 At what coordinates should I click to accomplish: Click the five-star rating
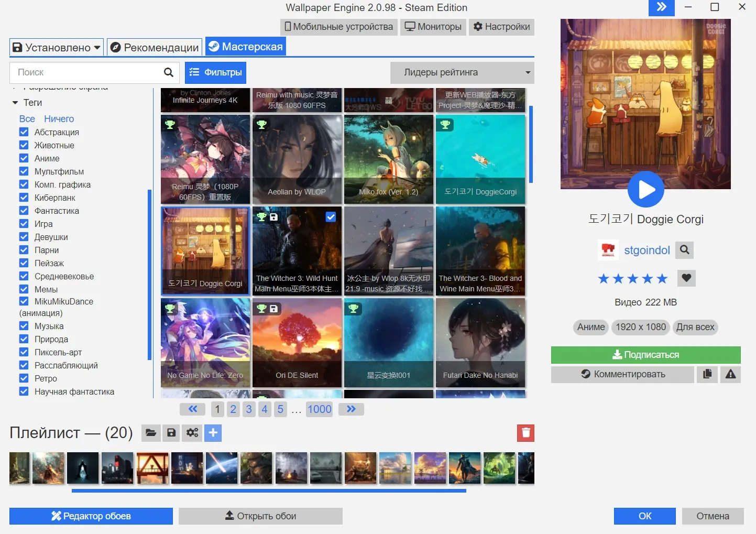(633, 278)
